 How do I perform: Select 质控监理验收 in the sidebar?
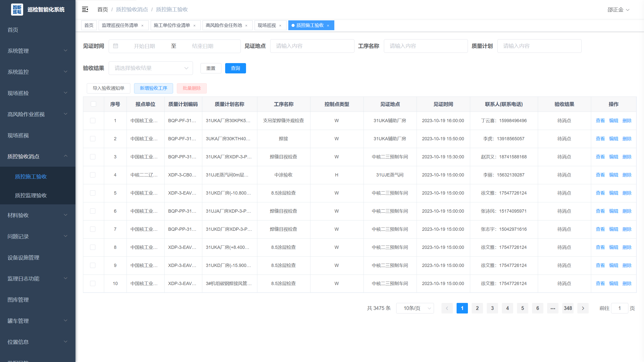click(31, 195)
